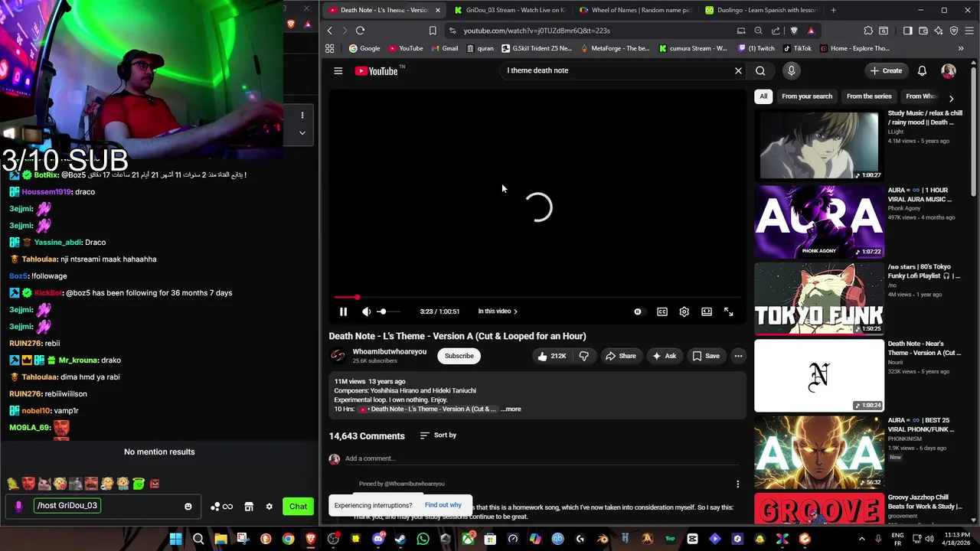Open video player settings gear
The height and width of the screenshot is (551, 980).
click(684, 311)
